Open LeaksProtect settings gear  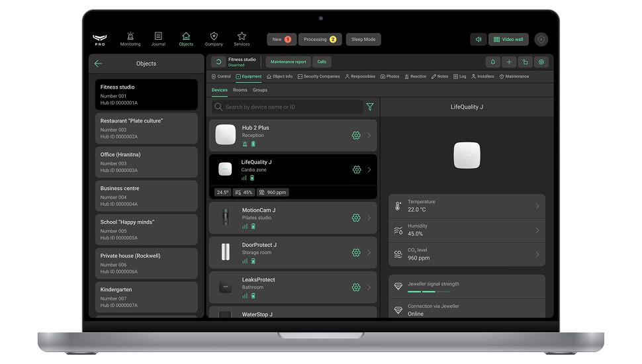click(x=356, y=287)
